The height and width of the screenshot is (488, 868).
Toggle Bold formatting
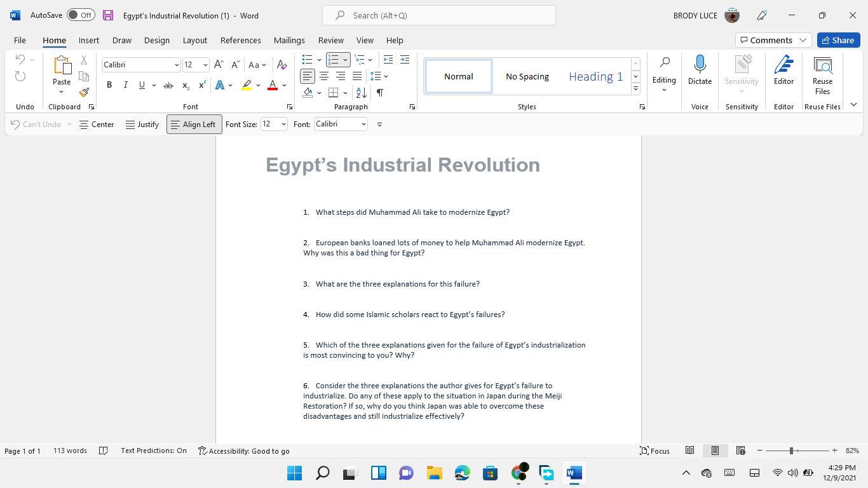click(109, 85)
